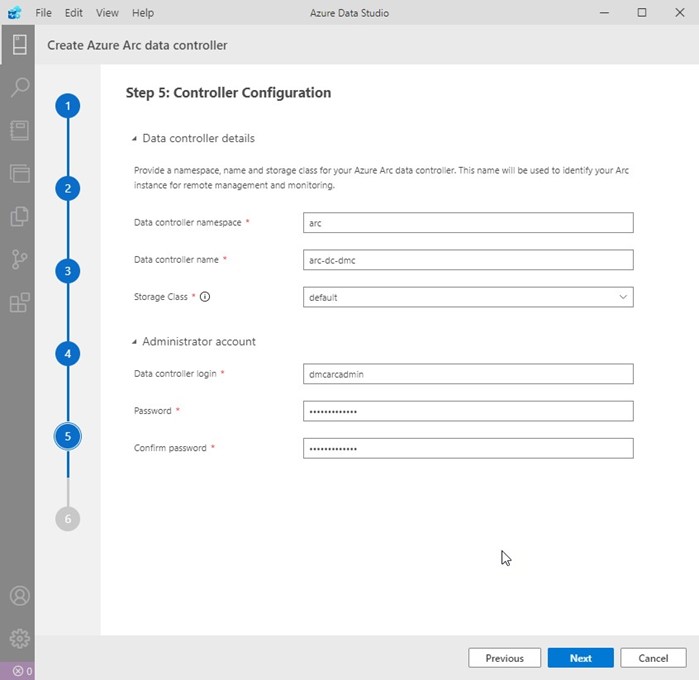Screen dimensions: 699x680
Task: Open the Extensions view icon
Action: pos(20,303)
